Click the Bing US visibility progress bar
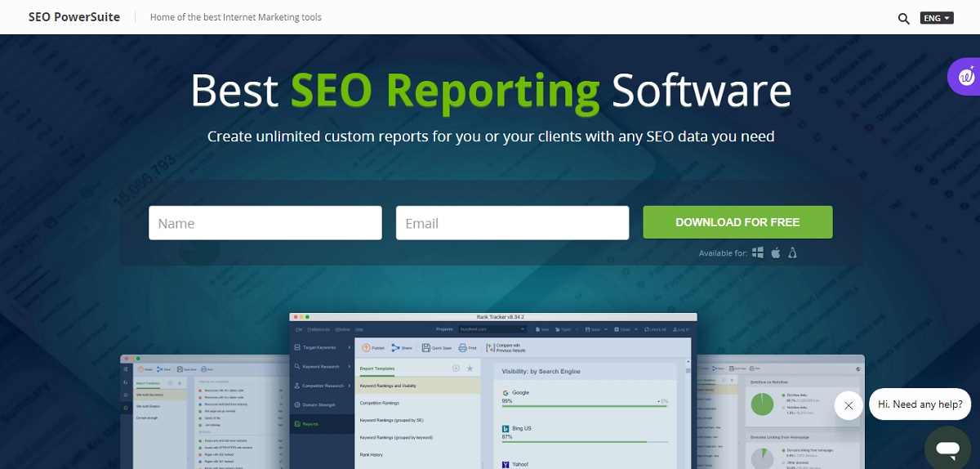 585,442
